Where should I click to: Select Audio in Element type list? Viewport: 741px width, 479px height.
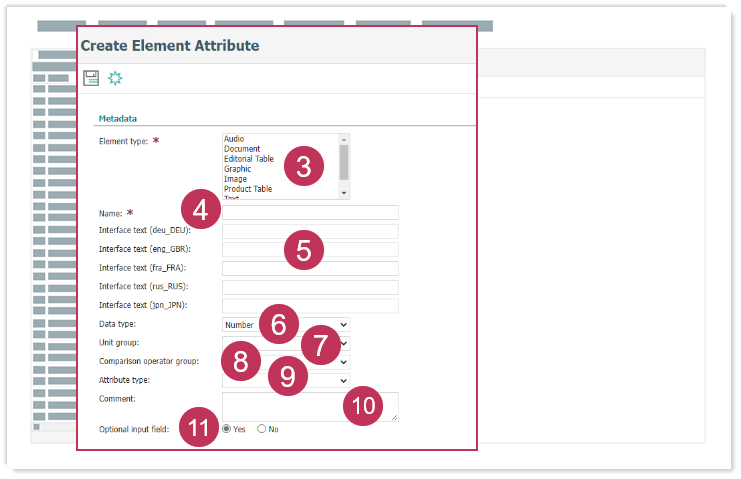point(235,139)
